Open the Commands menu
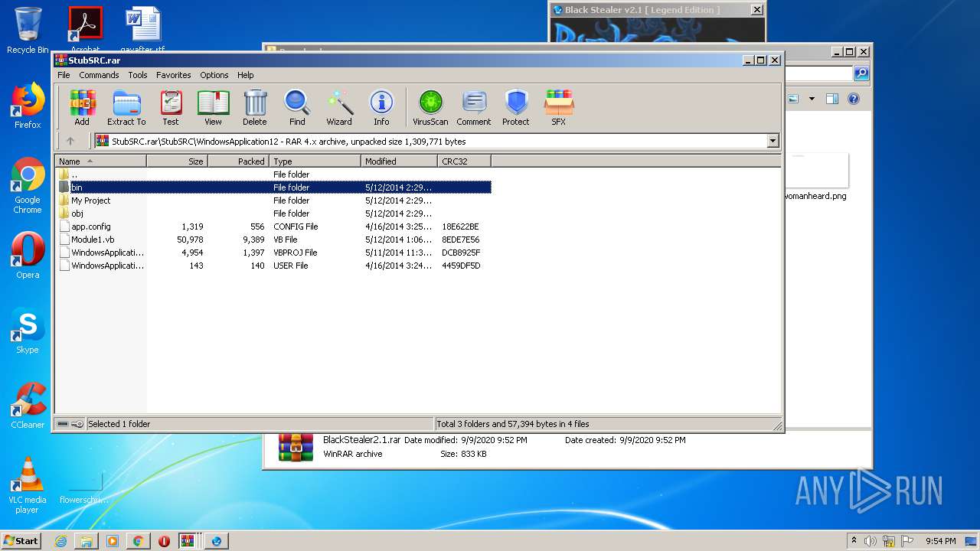The image size is (980, 551). click(99, 75)
